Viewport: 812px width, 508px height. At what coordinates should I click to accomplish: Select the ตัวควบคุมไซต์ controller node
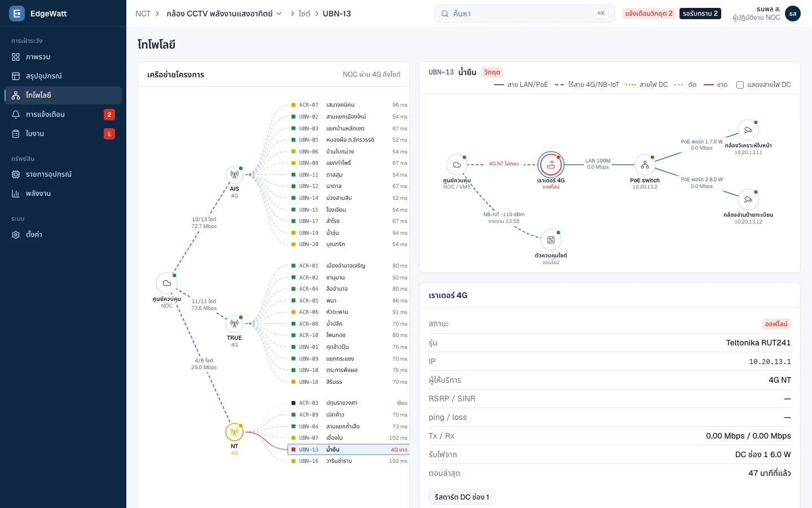point(551,240)
